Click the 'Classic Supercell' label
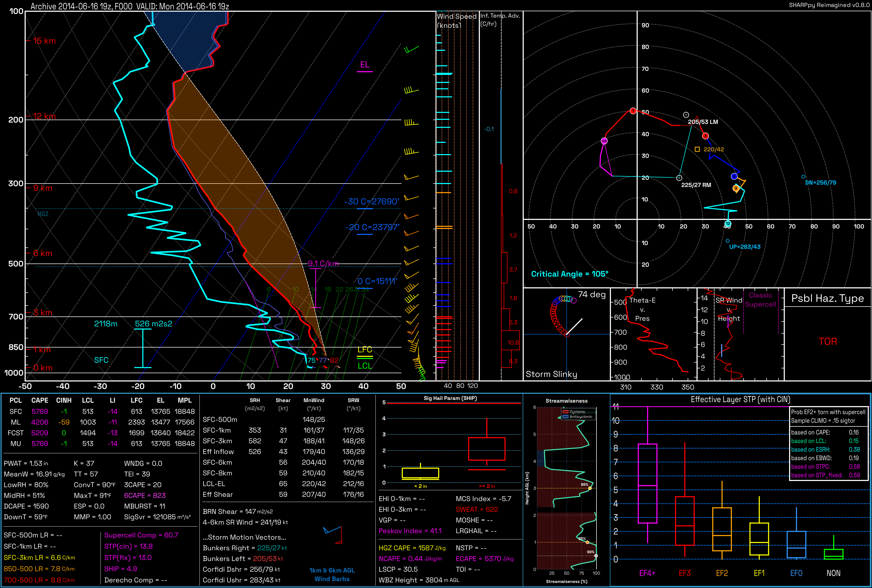This screenshot has width=872, height=588. (760, 300)
